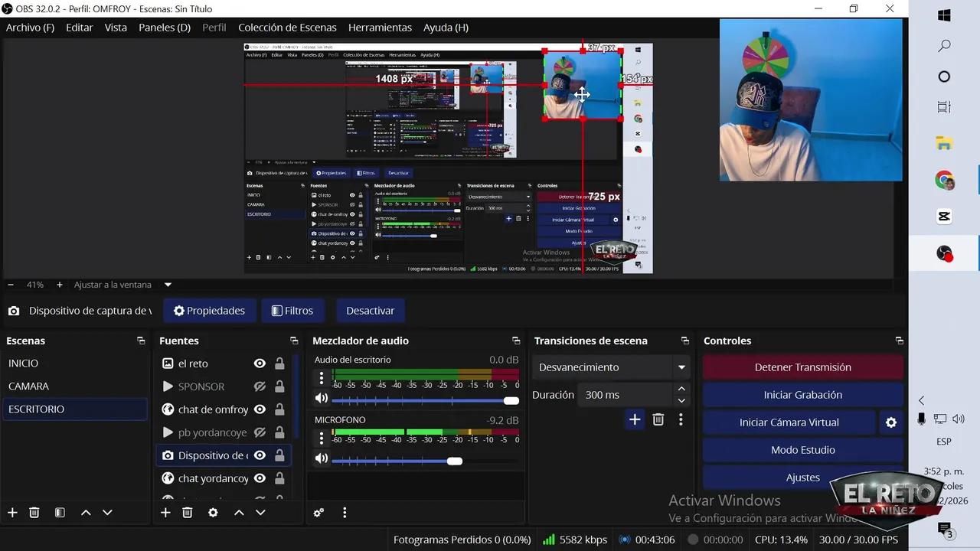The height and width of the screenshot is (551, 980).
Task: Delete the selected scene with the trash icon
Action: tap(34, 513)
